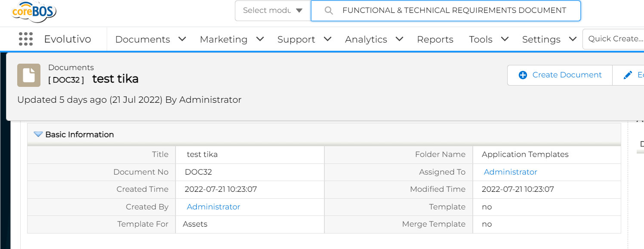Collapse the Basic Information section
This screenshot has height=249, width=644.
38,135
